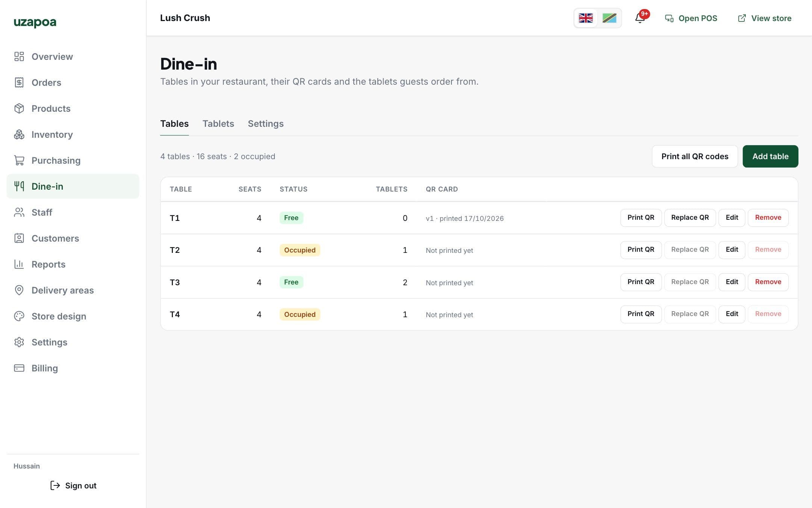812x508 pixels.
Task: Open the Overview grid icon
Action: pos(19,56)
